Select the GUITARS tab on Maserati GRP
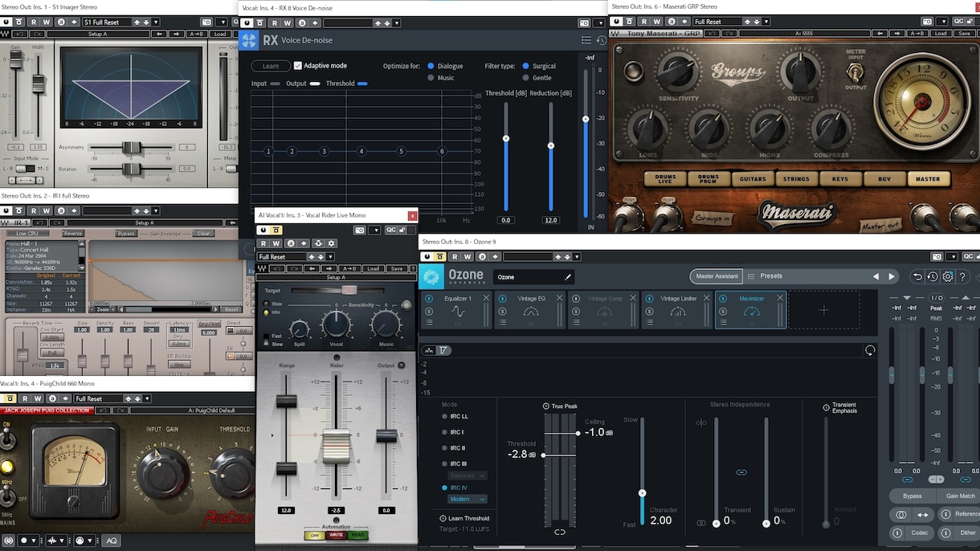 tap(753, 179)
